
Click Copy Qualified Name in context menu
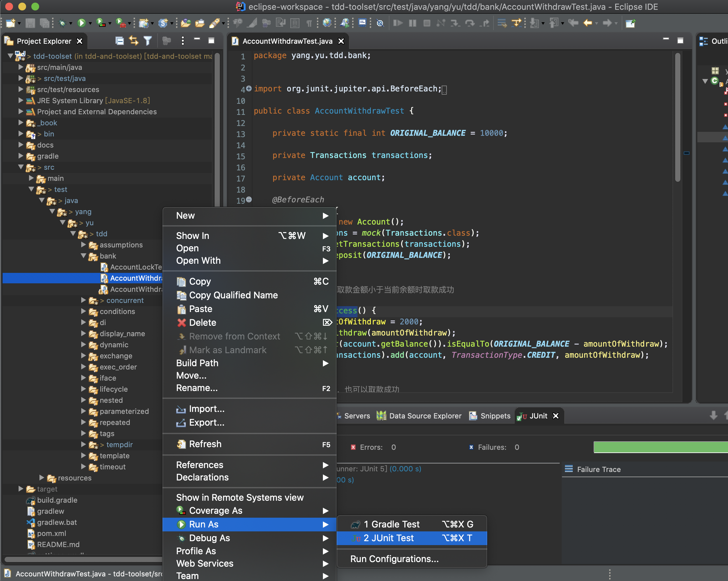tap(250, 295)
